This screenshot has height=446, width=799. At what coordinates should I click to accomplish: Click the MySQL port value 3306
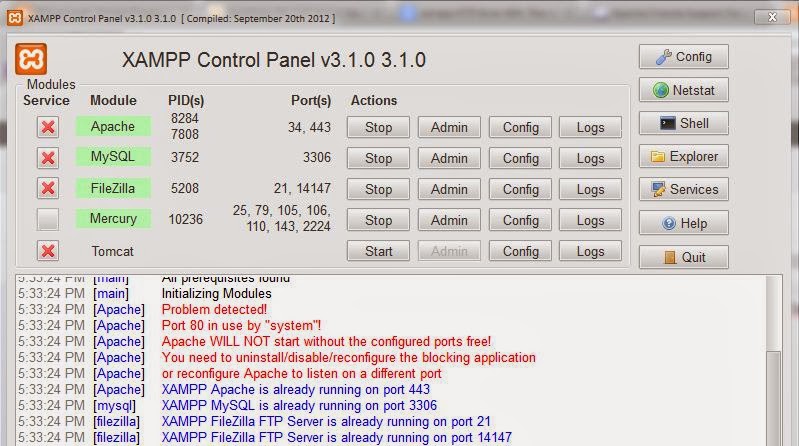[317, 158]
